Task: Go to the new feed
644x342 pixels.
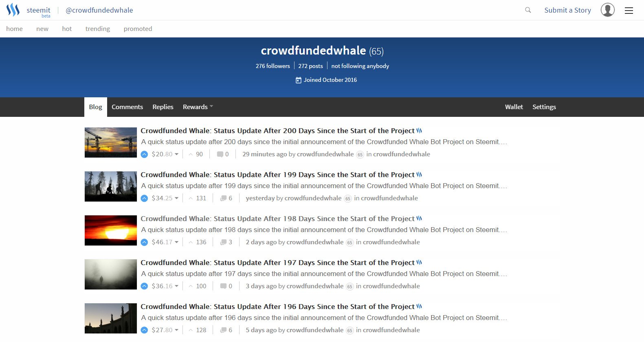Action: [42, 29]
